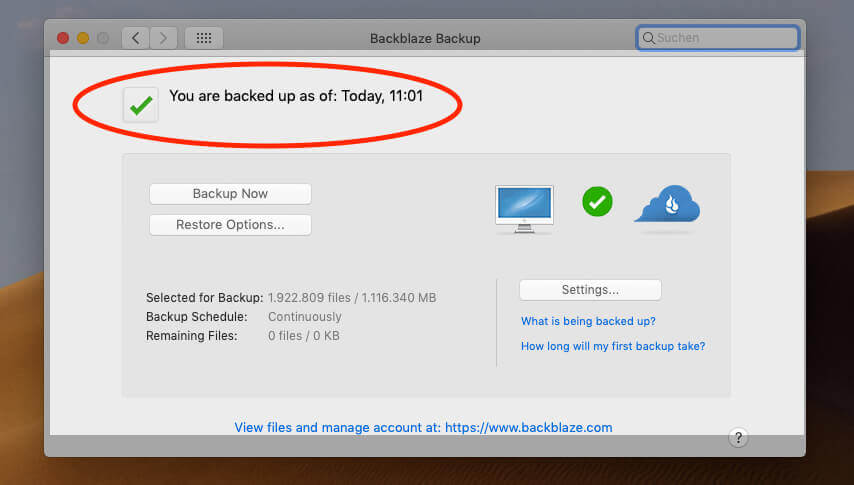854x485 pixels.
Task: Open Restore Options
Action: (230, 225)
